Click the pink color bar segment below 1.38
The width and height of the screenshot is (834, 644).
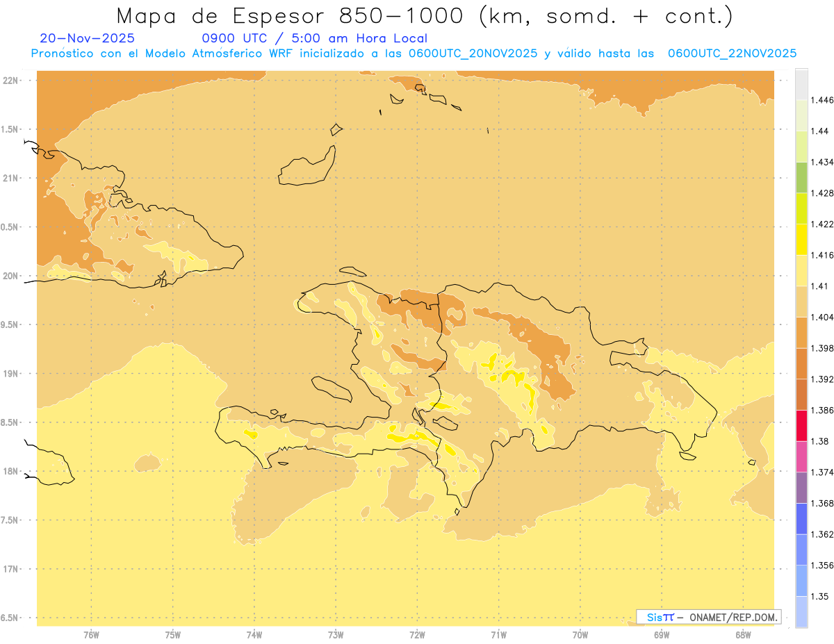tap(801, 456)
